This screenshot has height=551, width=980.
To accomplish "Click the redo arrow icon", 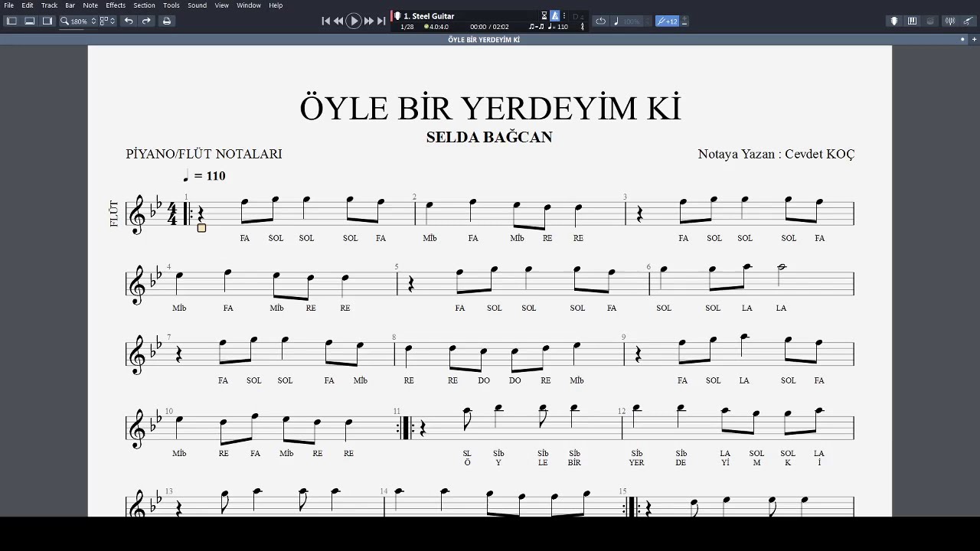I will (146, 21).
